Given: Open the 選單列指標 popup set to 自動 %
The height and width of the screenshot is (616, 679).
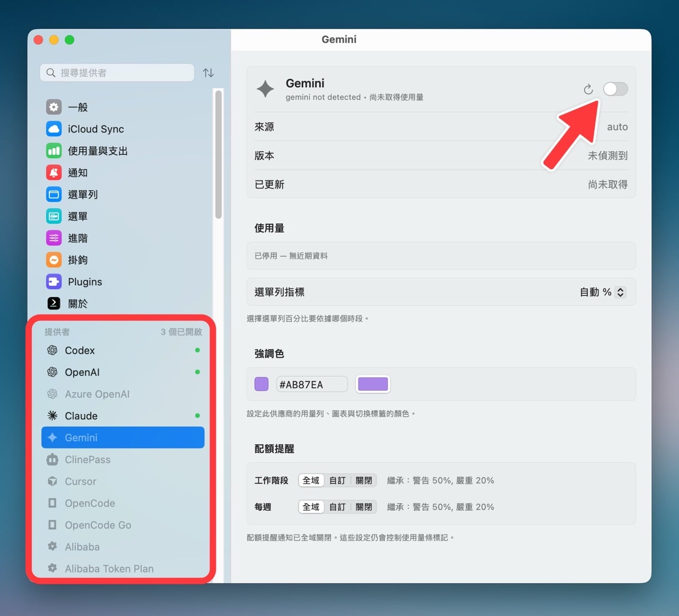Looking at the screenshot, I should [x=603, y=292].
